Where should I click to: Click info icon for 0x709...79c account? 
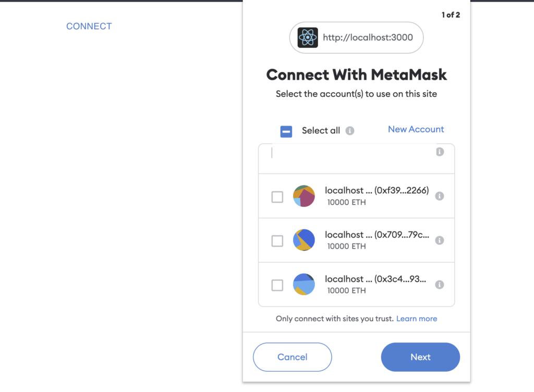[440, 240]
